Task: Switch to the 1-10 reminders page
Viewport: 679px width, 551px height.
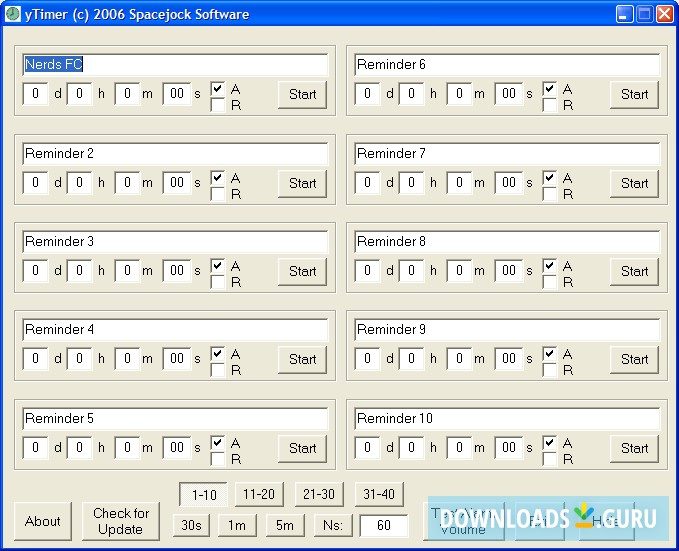Action: (204, 494)
